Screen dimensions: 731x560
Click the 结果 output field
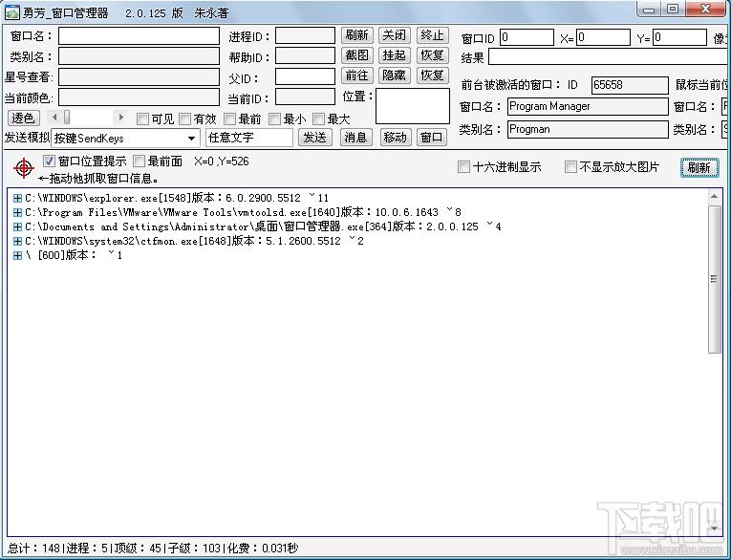(608, 57)
